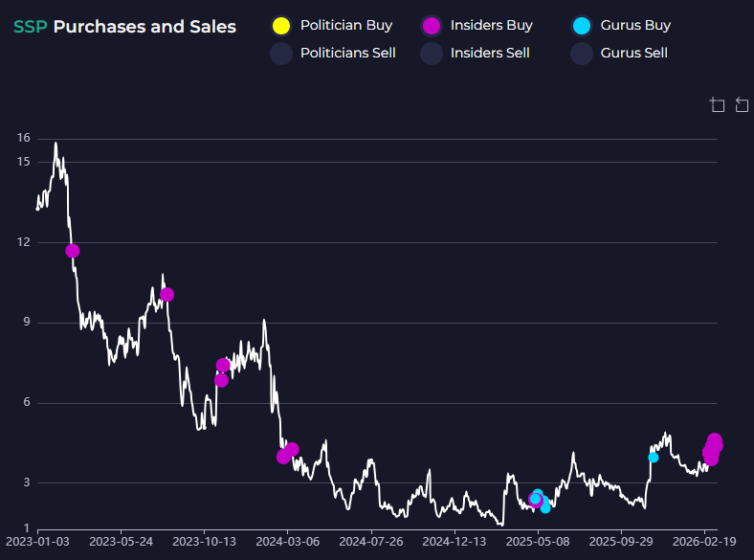The width and height of the screenshot is (754, 560).
Task: Select the guru buy marker near May 2025
Action: coord(538,495)
